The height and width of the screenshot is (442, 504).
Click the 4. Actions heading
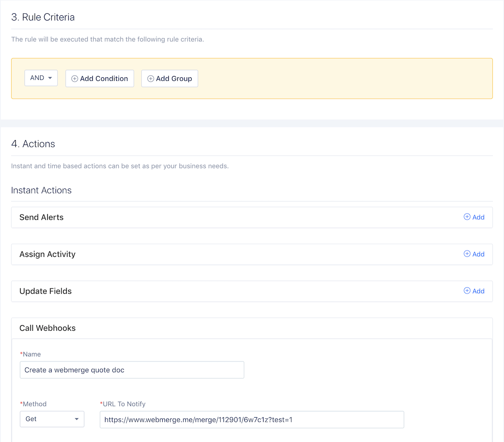coord(33,144)
